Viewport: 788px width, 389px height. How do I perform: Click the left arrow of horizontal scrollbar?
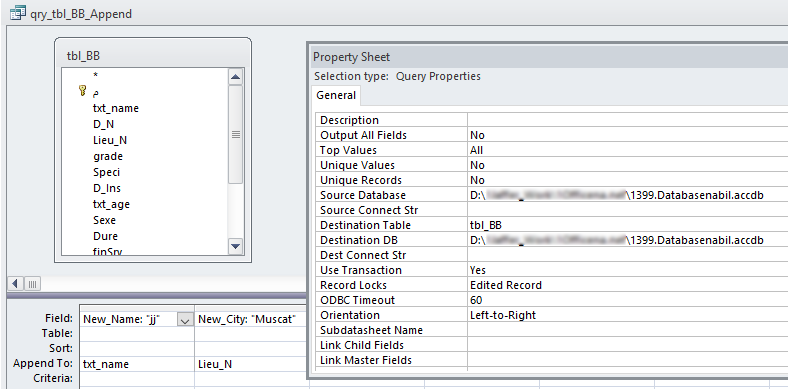point(15,284)
